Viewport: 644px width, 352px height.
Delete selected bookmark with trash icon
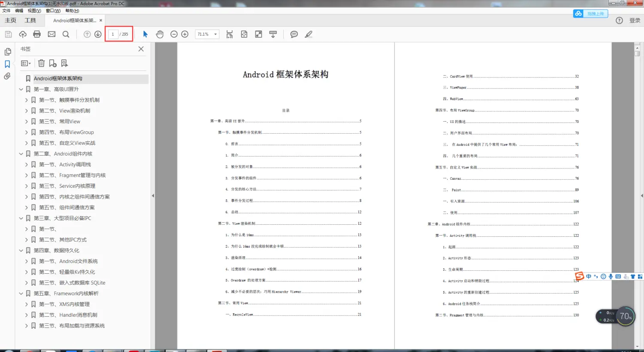pyautogui.click(x=41, y=63)
